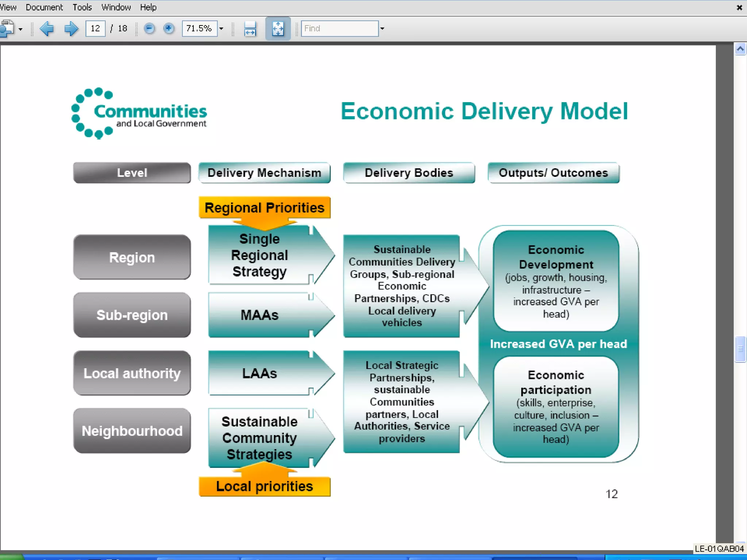This screenshot has height=560, width=747.
Task: Expand the dropdown next to collaborate icon
Action: (20, 29)
